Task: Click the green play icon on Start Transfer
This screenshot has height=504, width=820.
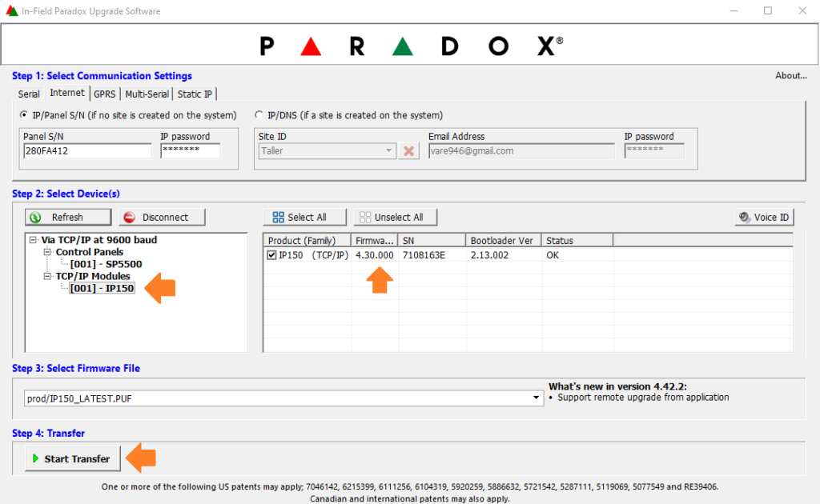Action: pos(35,458)
